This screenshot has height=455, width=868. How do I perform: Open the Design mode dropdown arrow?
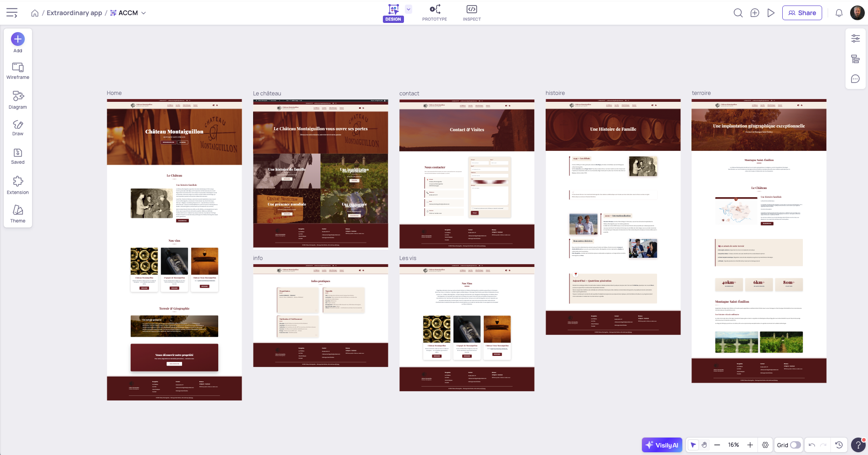click(409, 9)
